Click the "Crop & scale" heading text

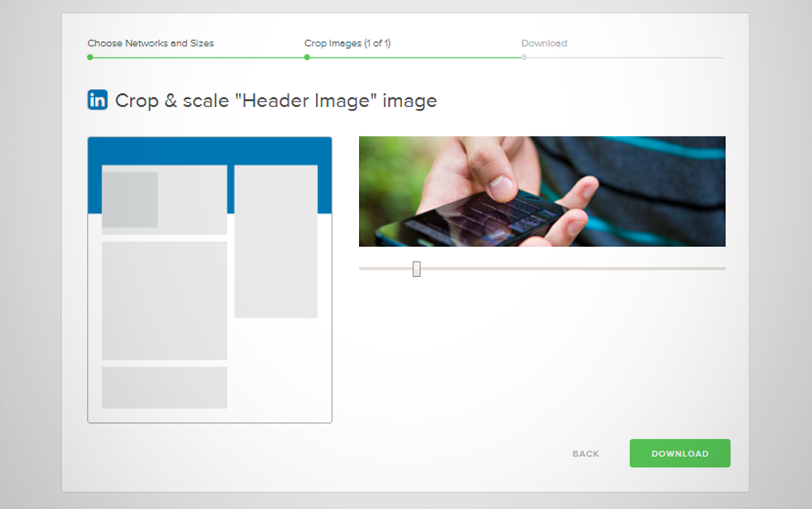tap(276, 101)
